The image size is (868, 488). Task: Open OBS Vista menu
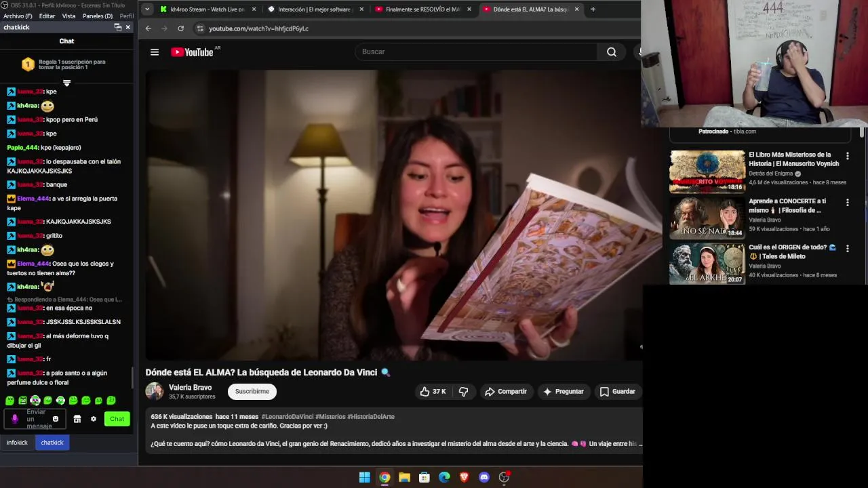point(68,16)
